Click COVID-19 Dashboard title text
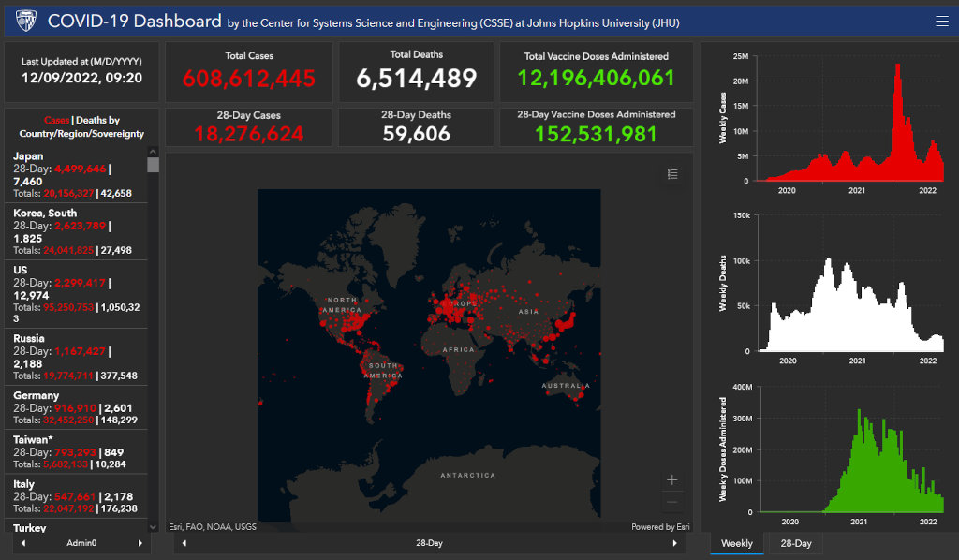Image resolution: width=959 pixels, height=560 pixels. coord(135,22)
